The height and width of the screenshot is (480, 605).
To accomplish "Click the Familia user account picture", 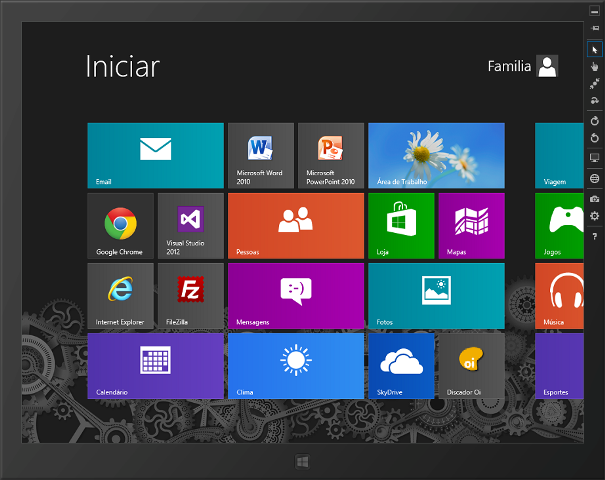I will coord(547,66).
